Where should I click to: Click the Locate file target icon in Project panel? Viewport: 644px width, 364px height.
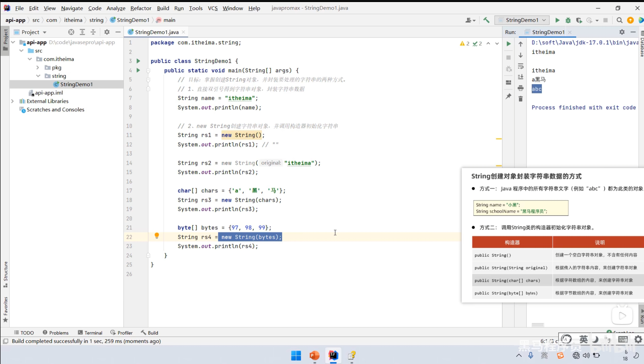[71, 32]
